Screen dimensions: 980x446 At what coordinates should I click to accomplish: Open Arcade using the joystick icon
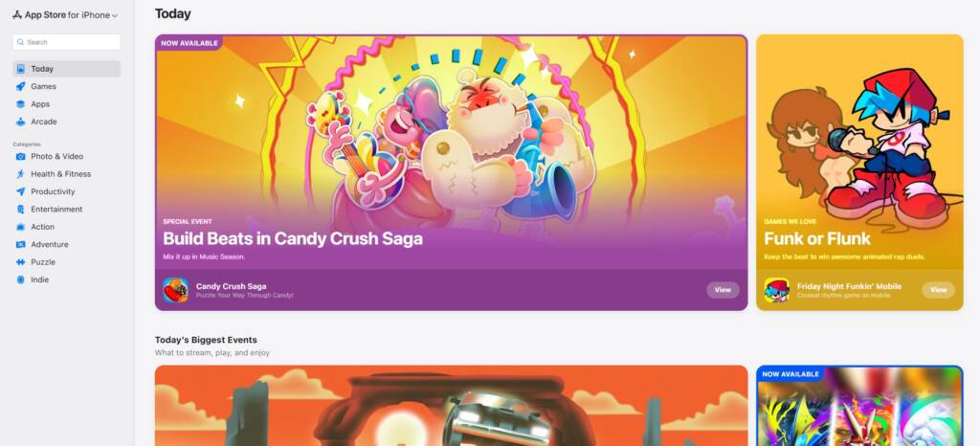[x=21, y=122]
